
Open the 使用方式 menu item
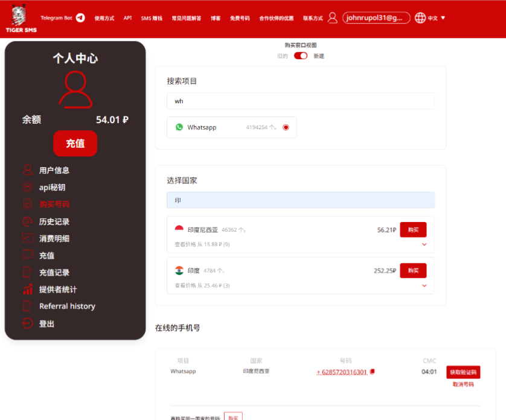[104, 18]
